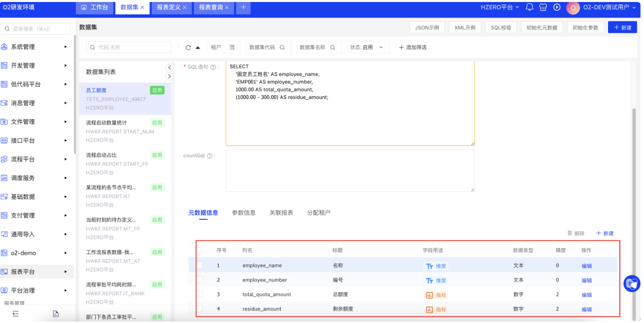This screenshot has width=644, height=323.
Task: Open the floating assistant bubble icon
Action: 632,284
